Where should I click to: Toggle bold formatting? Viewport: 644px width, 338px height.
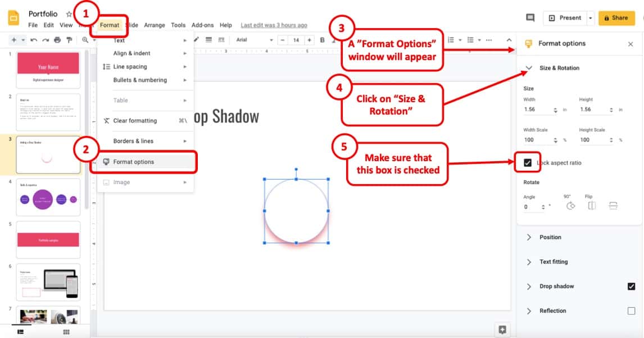point(323,40)
